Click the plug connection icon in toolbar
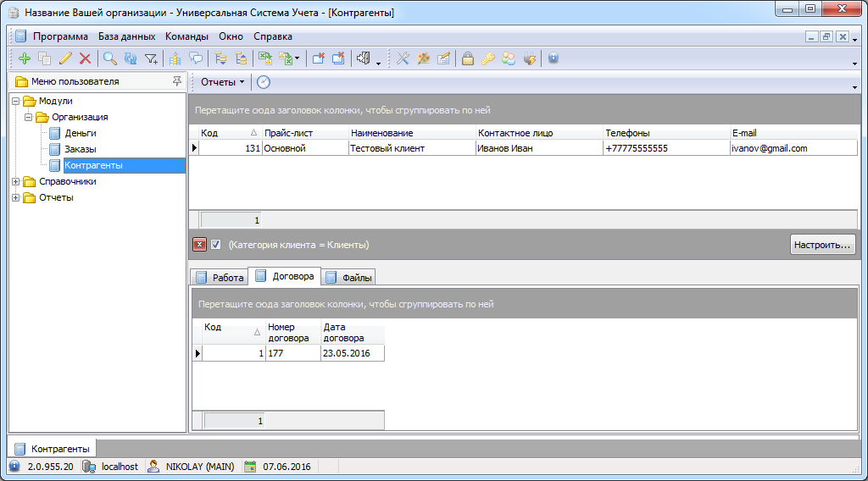Screen dimensions: 868x481 pos(529,58)
